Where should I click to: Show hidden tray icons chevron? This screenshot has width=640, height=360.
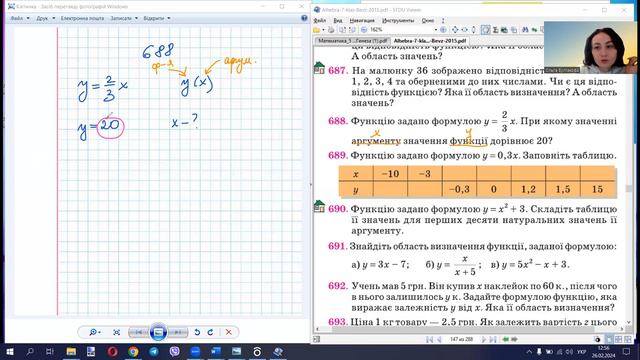529,351
